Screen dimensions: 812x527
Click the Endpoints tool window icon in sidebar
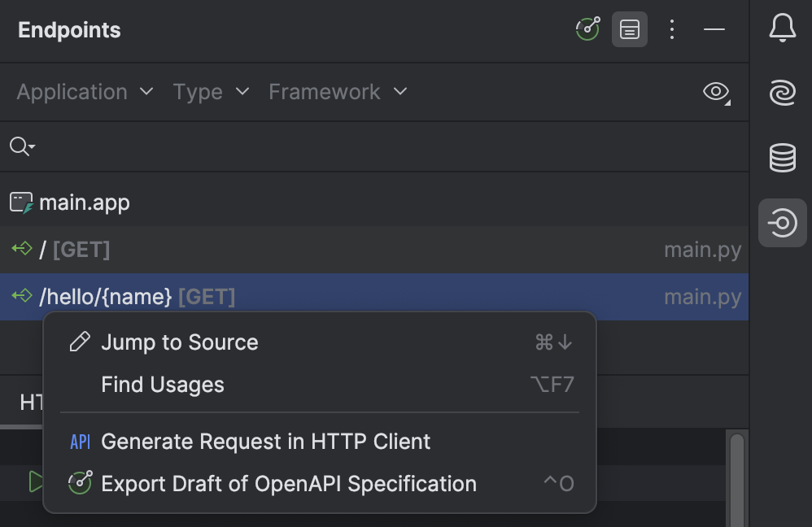click(x=782, y=222)
